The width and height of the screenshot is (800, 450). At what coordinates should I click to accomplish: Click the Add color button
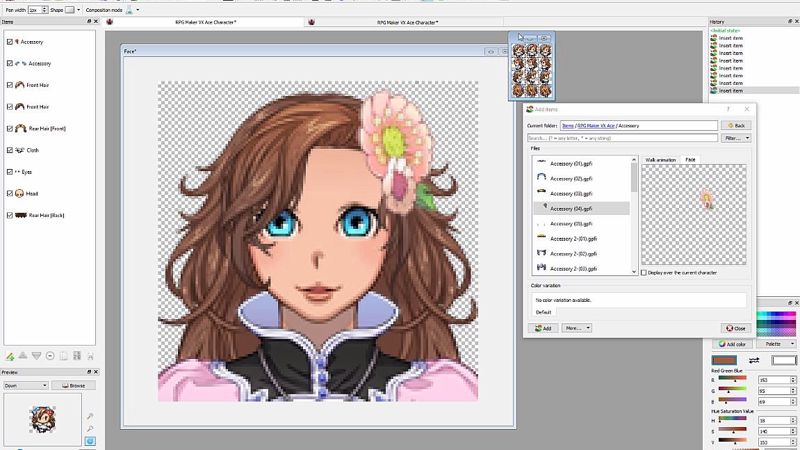[732, 344]
